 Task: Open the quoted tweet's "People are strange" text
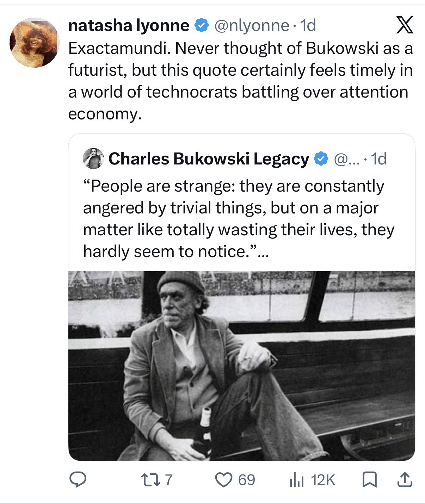pyautogui.click(x=239, y=219)
